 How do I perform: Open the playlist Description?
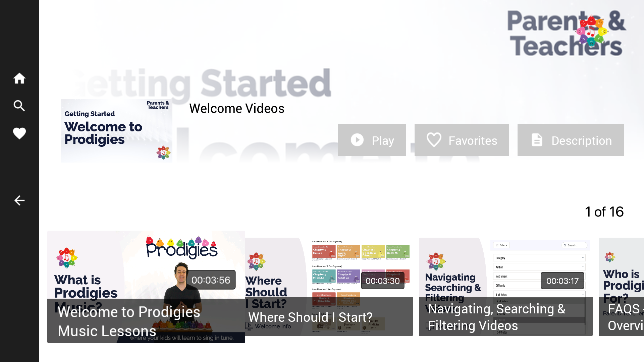[571, 140]
